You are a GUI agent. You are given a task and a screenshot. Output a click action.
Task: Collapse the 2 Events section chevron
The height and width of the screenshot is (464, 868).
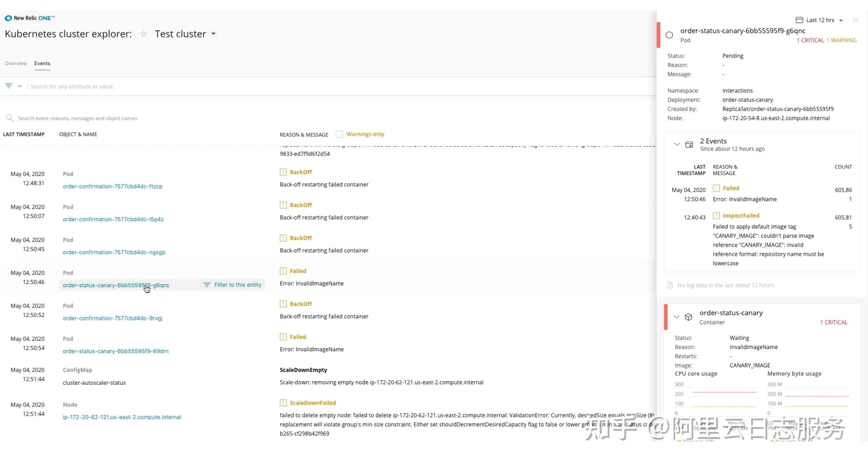[x=677, y=144]
